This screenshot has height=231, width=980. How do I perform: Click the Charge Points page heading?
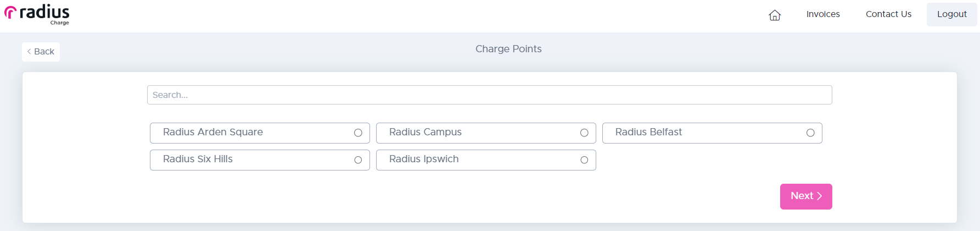[x=508, y=49]
